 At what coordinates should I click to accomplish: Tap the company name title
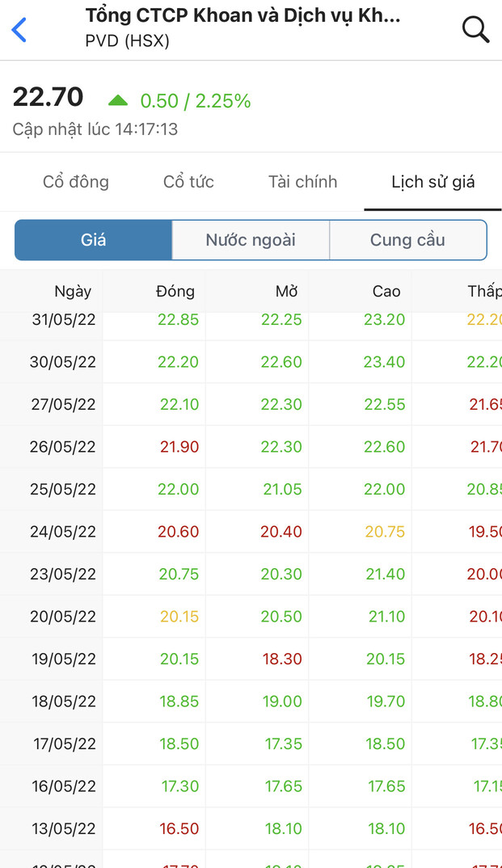click(x=243, y=16)
